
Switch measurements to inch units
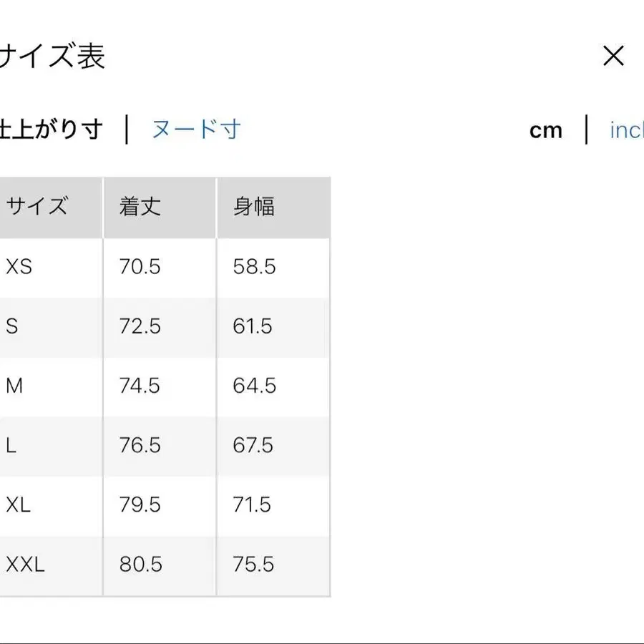point(628,130)
